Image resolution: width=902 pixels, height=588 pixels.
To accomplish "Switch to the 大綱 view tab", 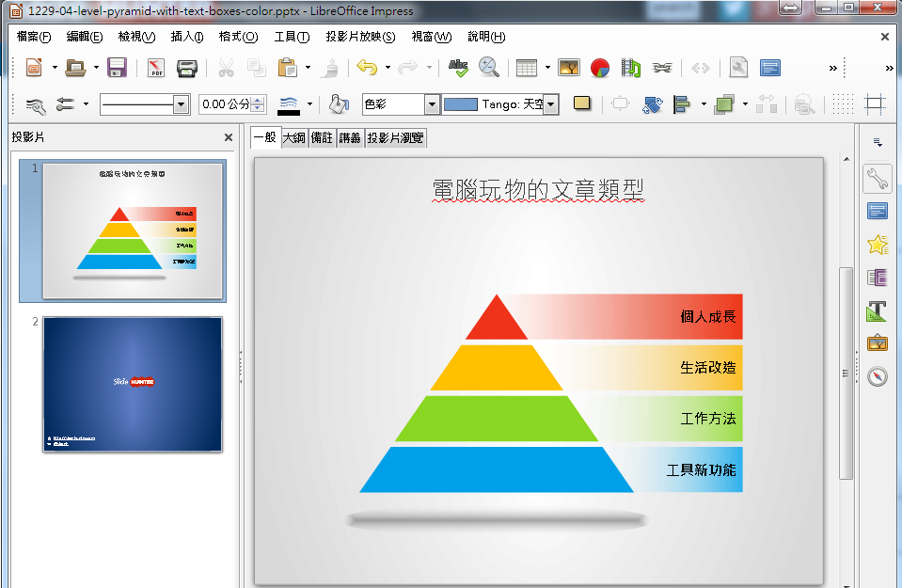I will pos(294,137).
